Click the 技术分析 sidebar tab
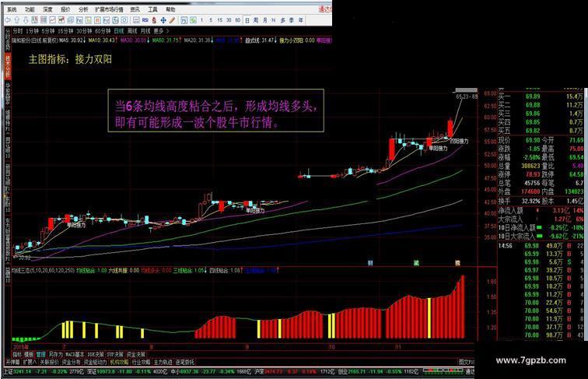This screenshot has height=379, width=588. click(x=8, y=66)
